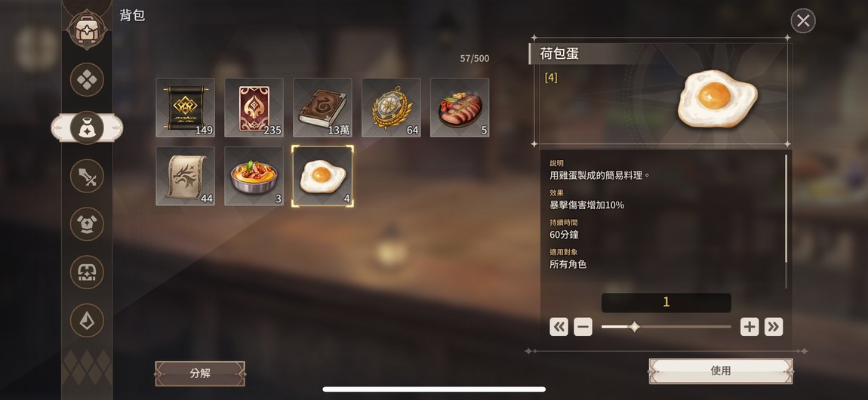Viewport: 868px width, 400px height.
Task: Click the 使用 use button
Action: [721, 371]
